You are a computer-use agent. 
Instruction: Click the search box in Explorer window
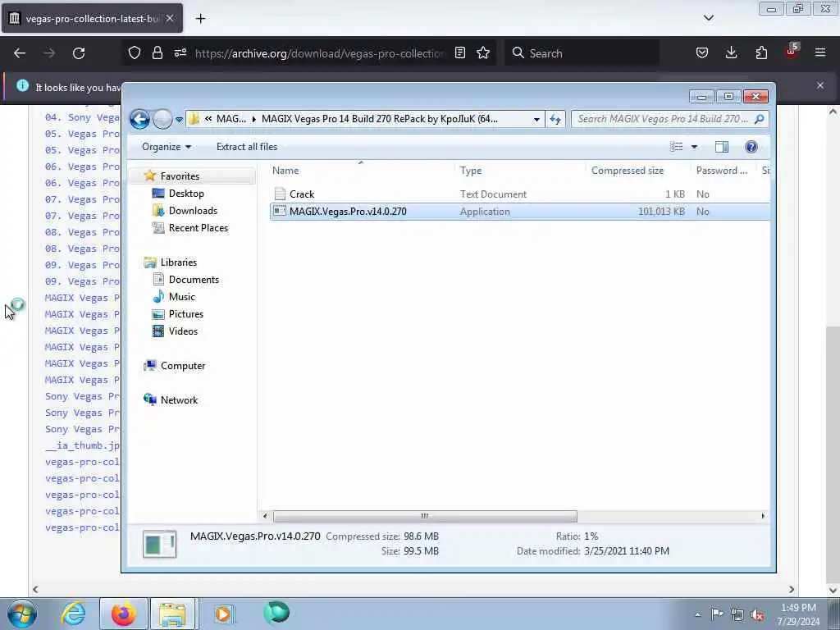669,119
